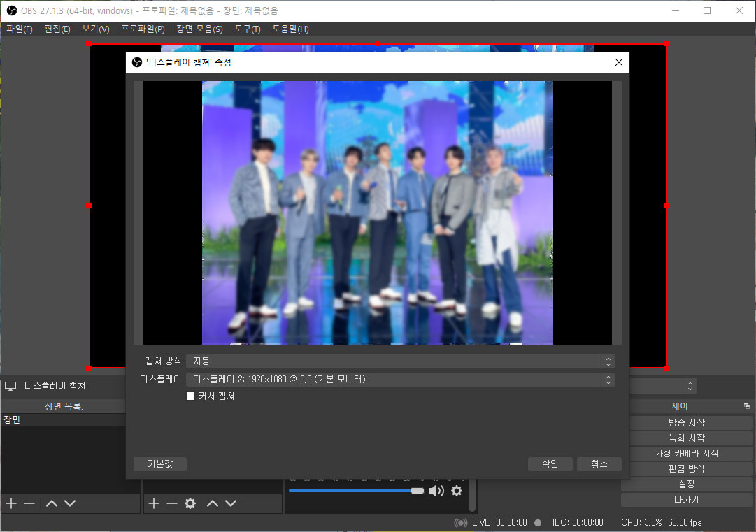
Task: Open audio mixer settings gear icon
Action: [x=457, y=491]
